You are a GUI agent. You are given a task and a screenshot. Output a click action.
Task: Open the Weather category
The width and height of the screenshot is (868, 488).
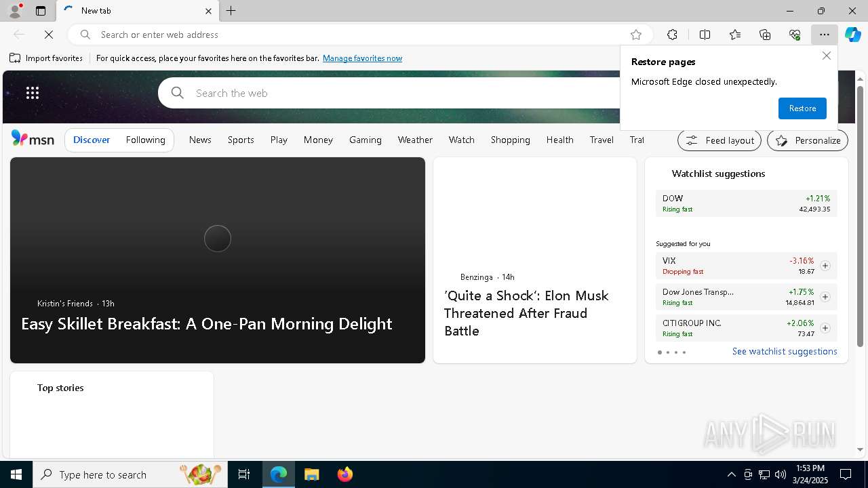(x=415, y=140)
